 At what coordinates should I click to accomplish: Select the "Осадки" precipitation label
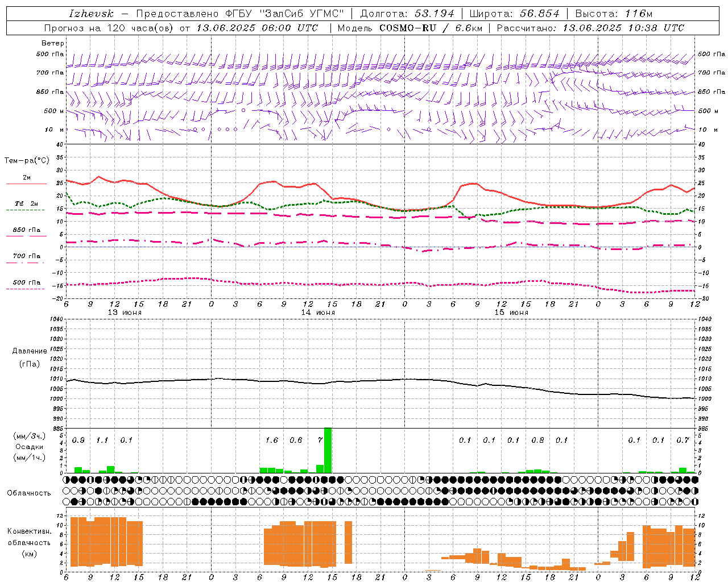(x=30, y=447)
